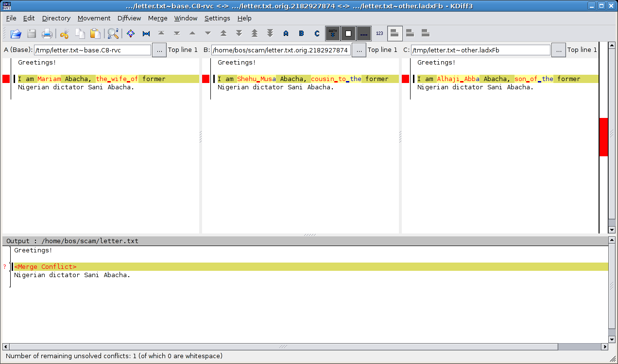Open Search with the magnifier icon
Viewport: 618px width, 364px height.
tap(113, 33)
